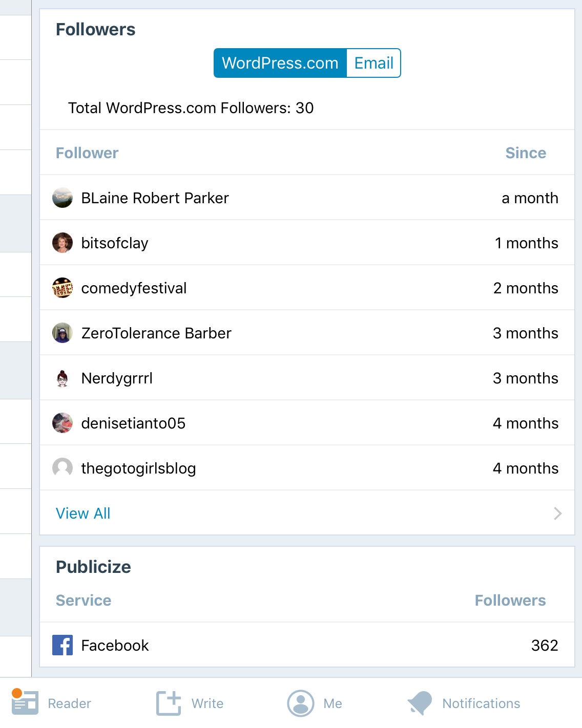The height and width of the screenshot is (728, 582).
Task: Click the Facebook logo icon
Action: pyautogui.click(x=63, y=645)
